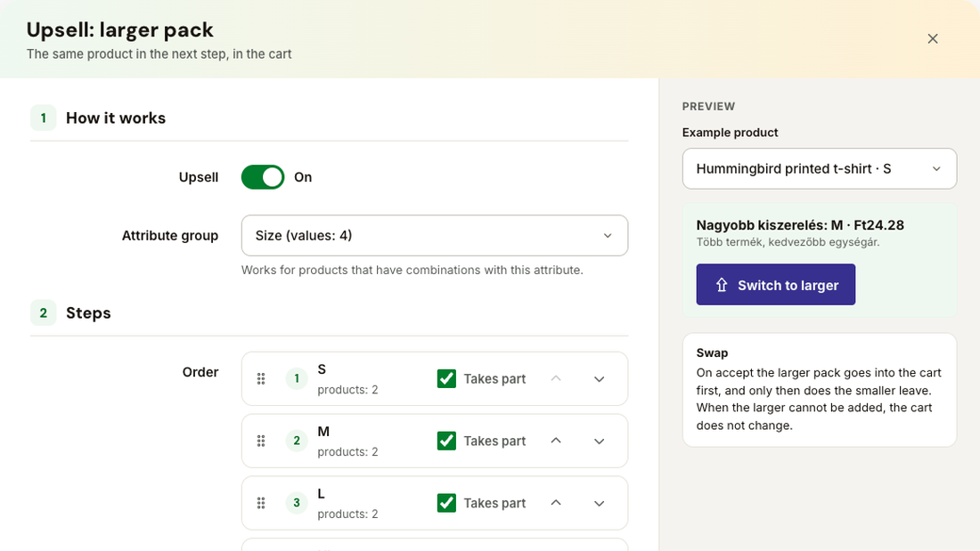Click the Nagyobb kiszerelés preview title

(800, 225)
